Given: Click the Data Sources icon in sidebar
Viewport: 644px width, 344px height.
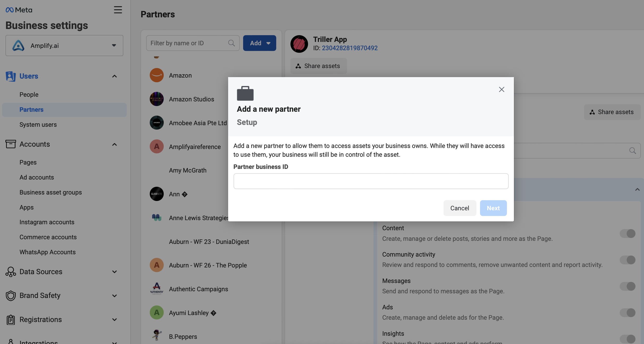Looking at the screenshot, I should [x=11, y=272].
